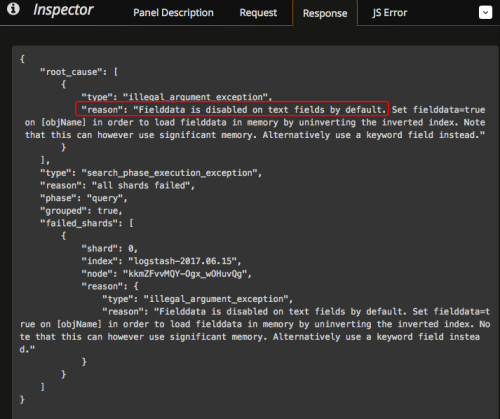Viewport: 500px width, 419px height.
Task: Click the Inspector title text
Action: (63, 10)
